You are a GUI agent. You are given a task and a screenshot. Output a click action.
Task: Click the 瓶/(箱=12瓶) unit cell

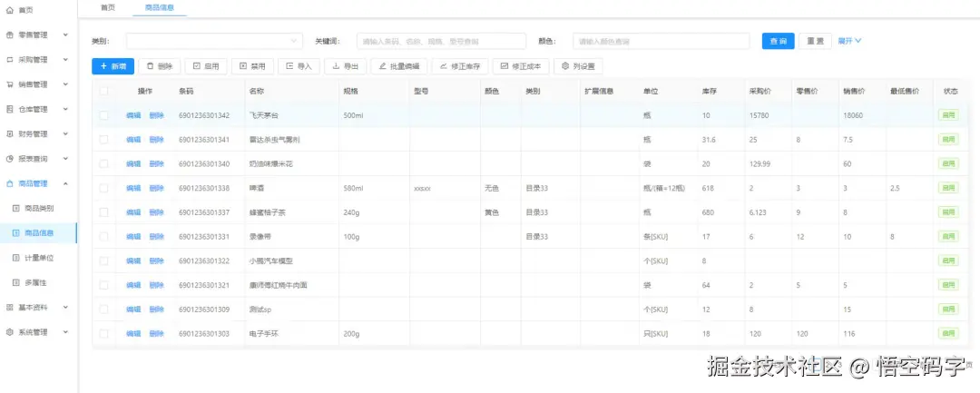[663, 188]
